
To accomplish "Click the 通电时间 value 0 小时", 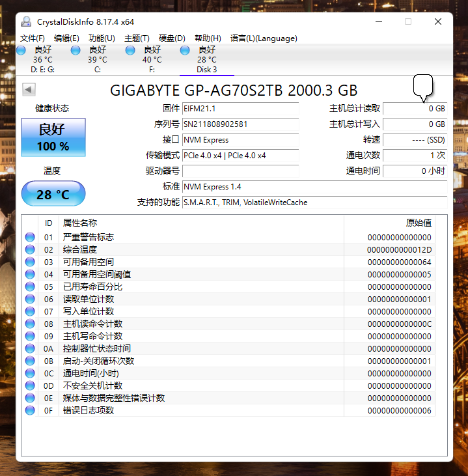I will 415,171.
